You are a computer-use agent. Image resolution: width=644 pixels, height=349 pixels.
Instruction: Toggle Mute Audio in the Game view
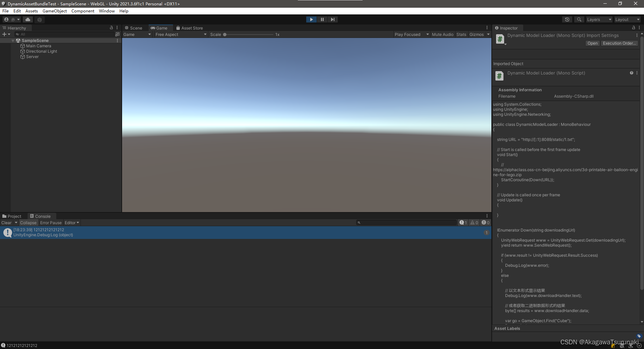click(x=442, y=34)
